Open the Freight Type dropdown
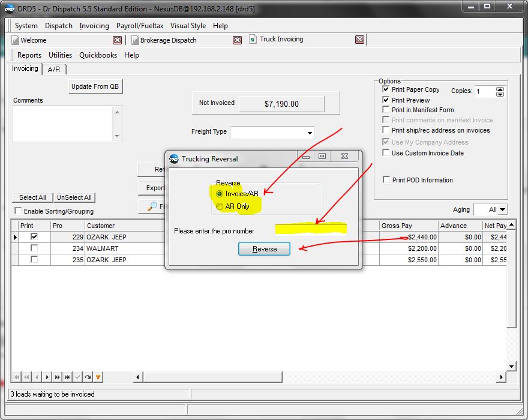 point(310,133)
